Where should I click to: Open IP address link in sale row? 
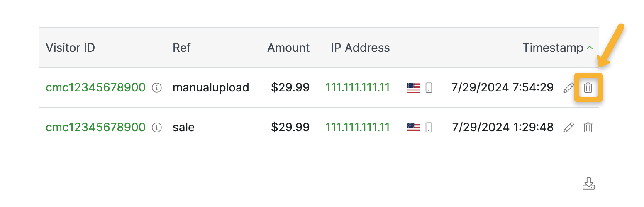point(358,128)
